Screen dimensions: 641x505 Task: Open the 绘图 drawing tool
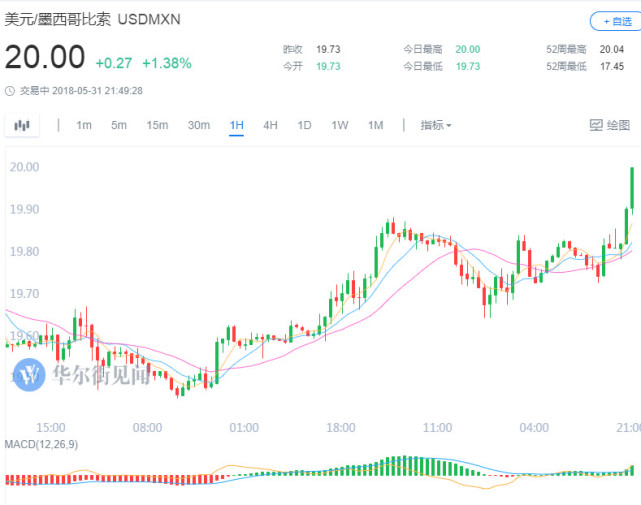[610, 125]
